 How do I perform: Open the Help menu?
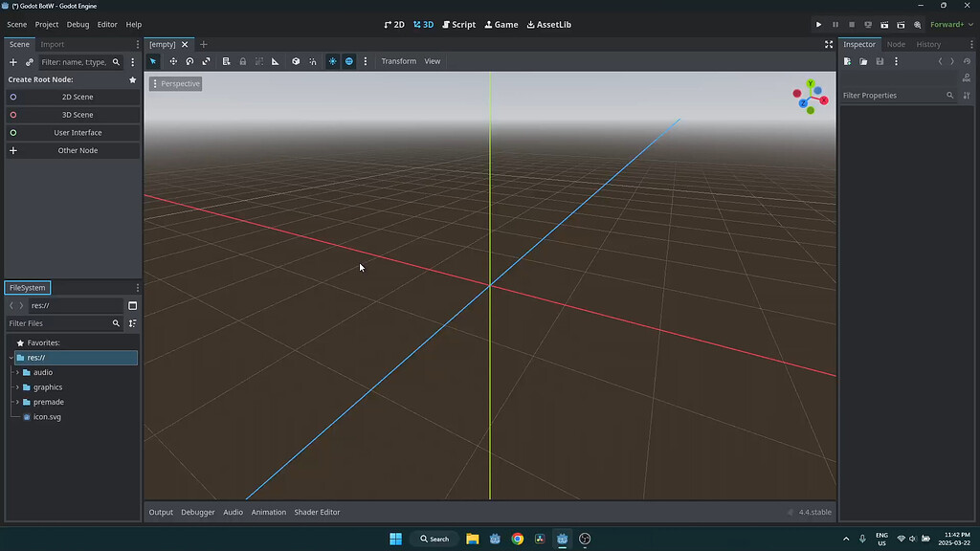134,24
